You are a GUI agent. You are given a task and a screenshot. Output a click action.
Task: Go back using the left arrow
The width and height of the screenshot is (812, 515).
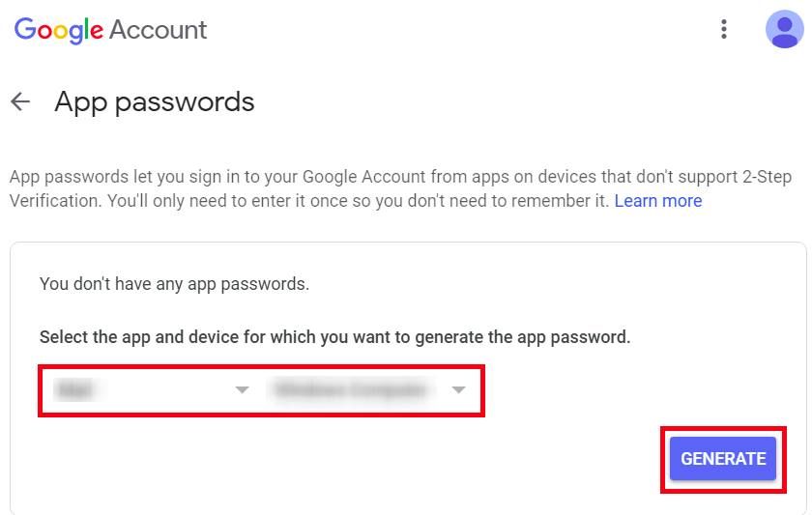(20, 101)
